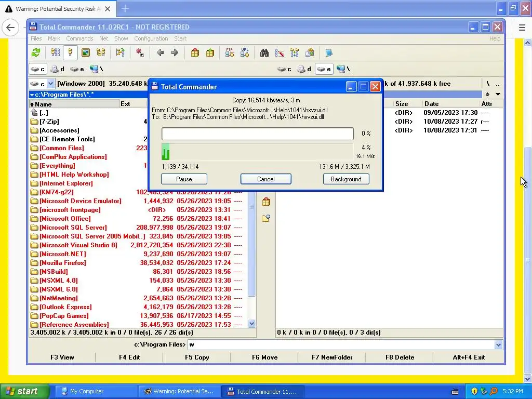Image resolution: width=532 pixels, height=399 pixels.
Task: Sort by Name column header in left panel
Action: pyautogui.click(x=74, y=104)
